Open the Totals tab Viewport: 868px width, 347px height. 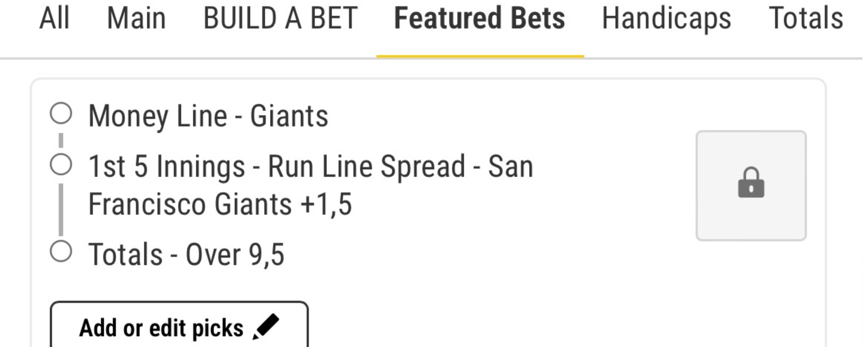[x=806, y=18]
